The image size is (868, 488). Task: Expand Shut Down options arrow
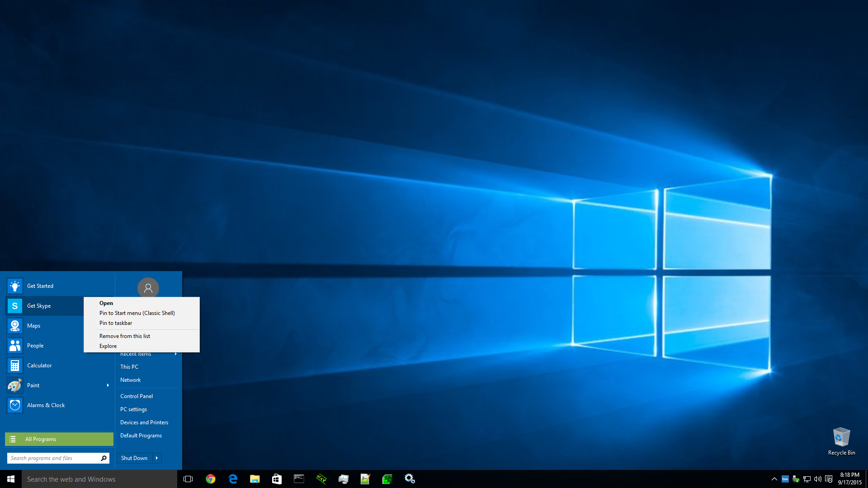pos(157,458)
